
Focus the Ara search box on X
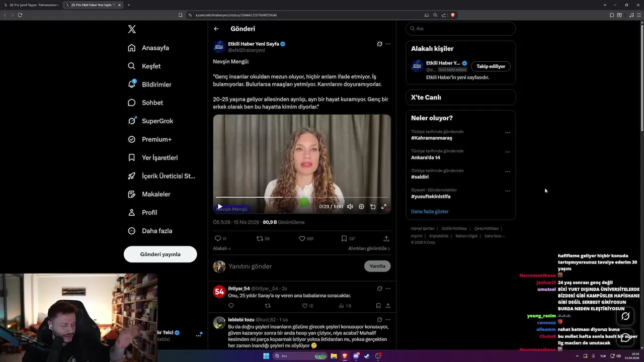coord(461,29)
